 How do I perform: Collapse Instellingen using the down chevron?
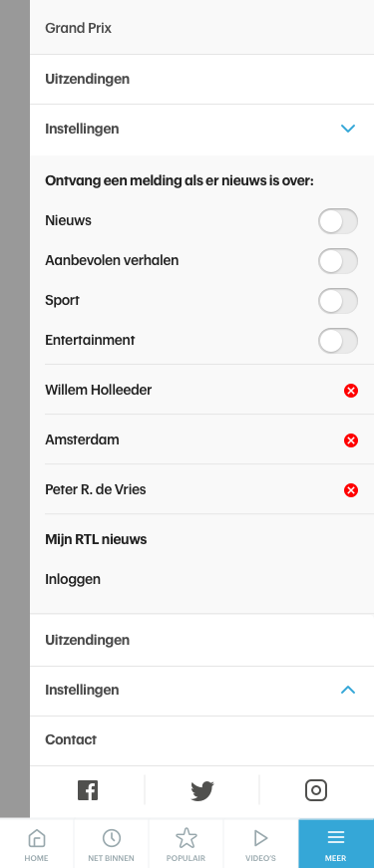348,129
